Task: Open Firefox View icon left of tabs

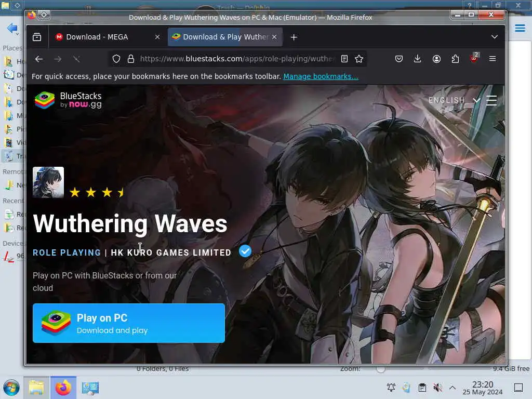Action: (37, 37)
